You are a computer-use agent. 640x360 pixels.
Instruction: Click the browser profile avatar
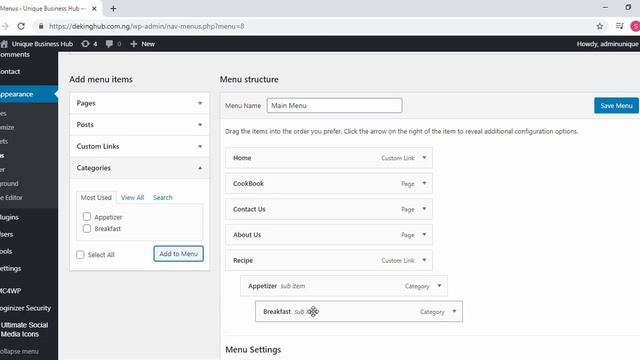tap(635, 26)
